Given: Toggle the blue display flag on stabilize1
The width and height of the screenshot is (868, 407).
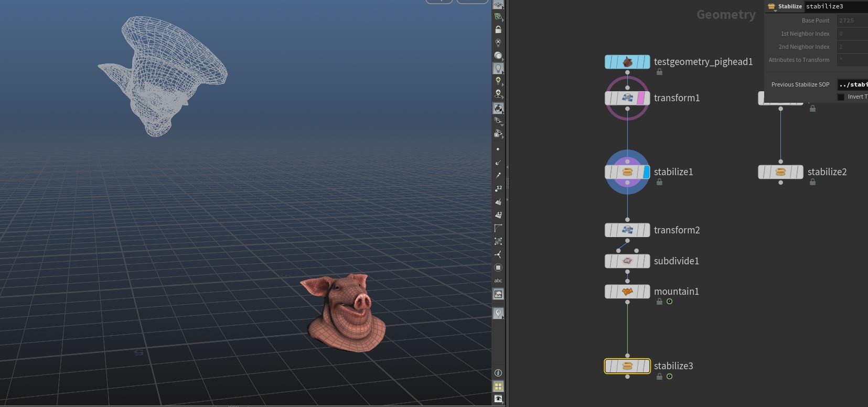Looking at the screenshot, I should click(646, 172).
